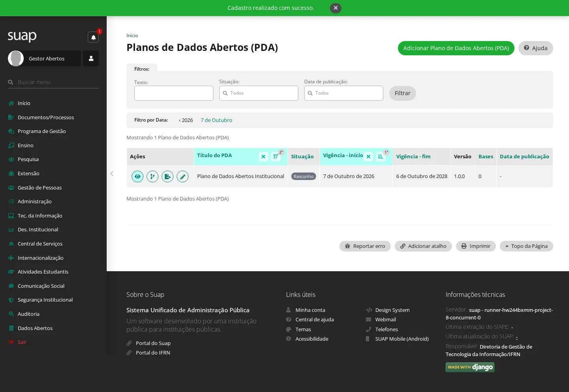The height and width of the screenshot is (392, 569).
Task: Click the Filtrar button
Action: [x=403, y=93]
